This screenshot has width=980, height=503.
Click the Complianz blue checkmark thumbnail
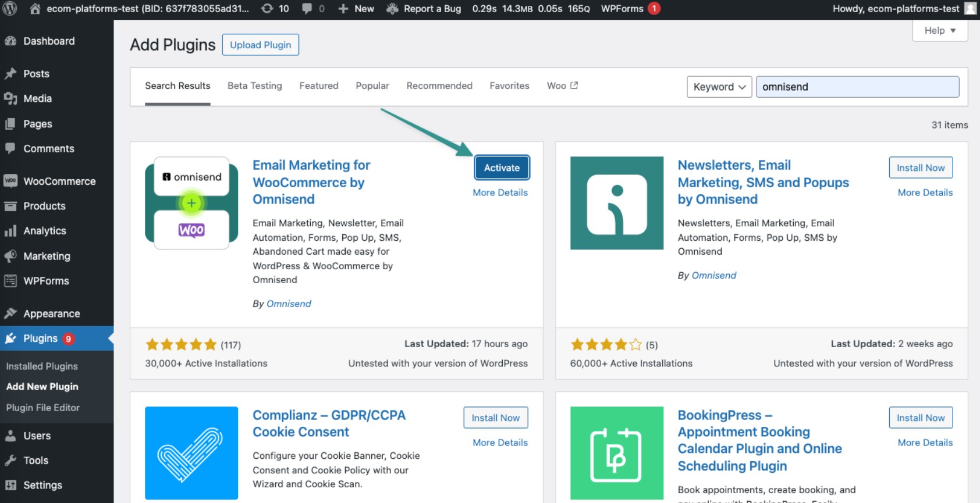pyautogui.click(x=191, y=453)
